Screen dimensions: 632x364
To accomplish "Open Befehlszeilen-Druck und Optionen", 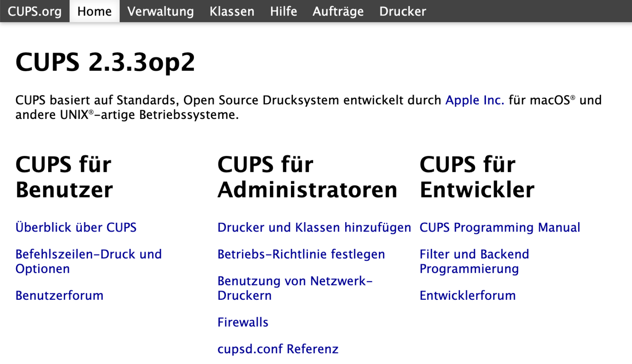I will pyautogui.click(x=88, y=261).
